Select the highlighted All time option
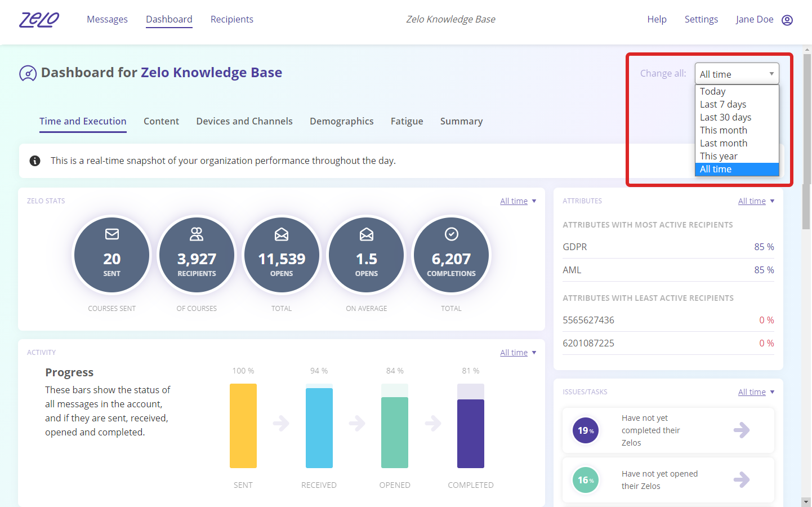The width and height of the screenshot is (812, 507). coord(737,169)
